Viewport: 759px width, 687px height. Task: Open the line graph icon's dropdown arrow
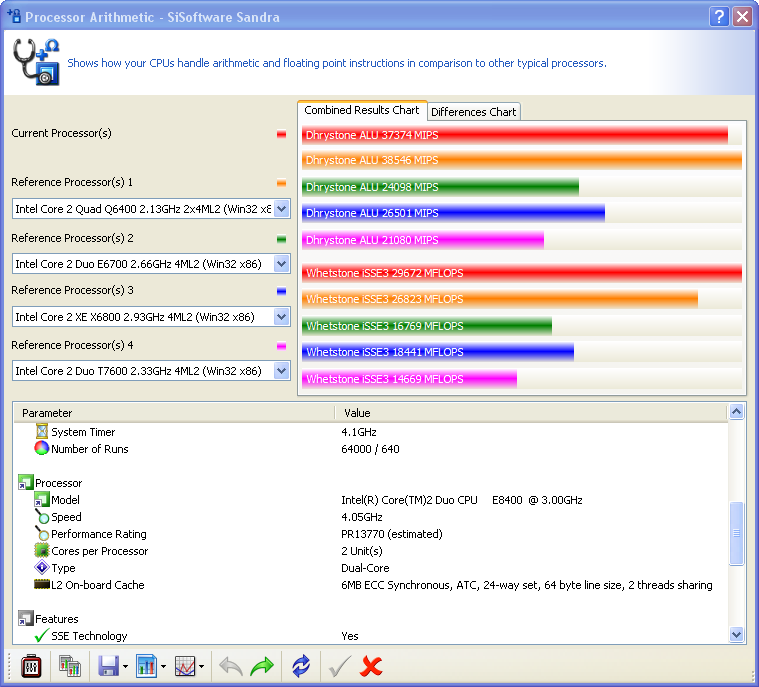point(201,667)
